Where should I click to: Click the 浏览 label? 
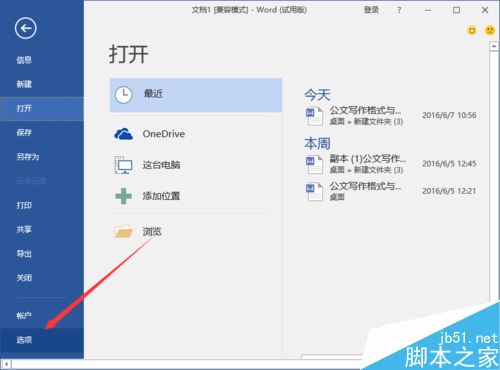152,231
